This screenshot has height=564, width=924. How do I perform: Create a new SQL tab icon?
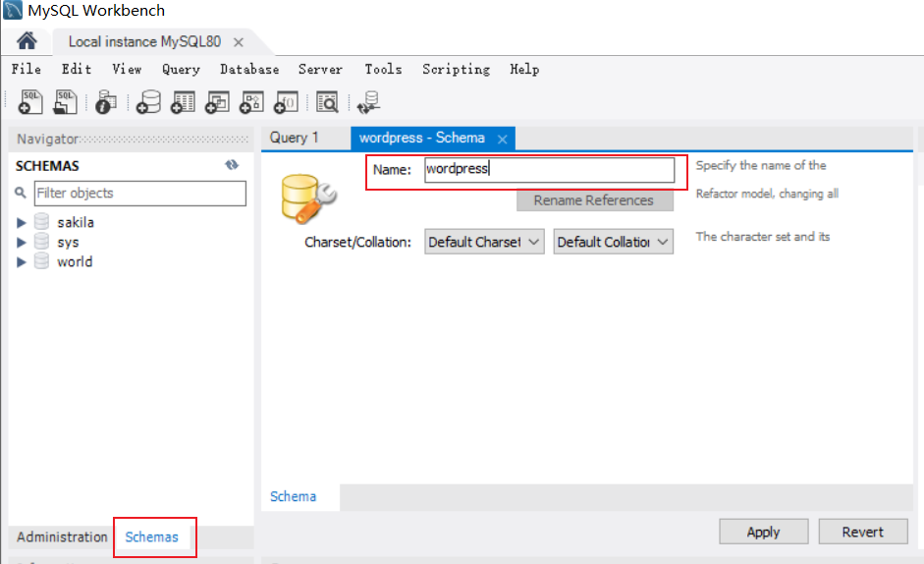coord(30,102)
